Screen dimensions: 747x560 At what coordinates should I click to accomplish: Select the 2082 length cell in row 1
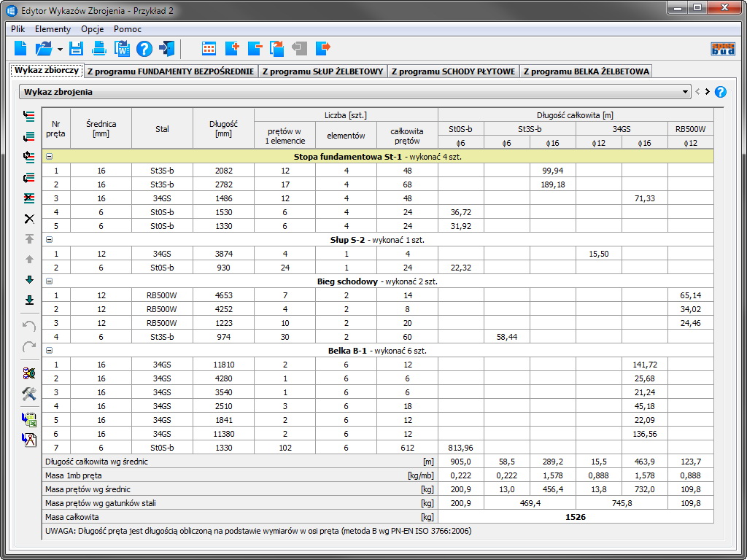click(x=223, y=170)
